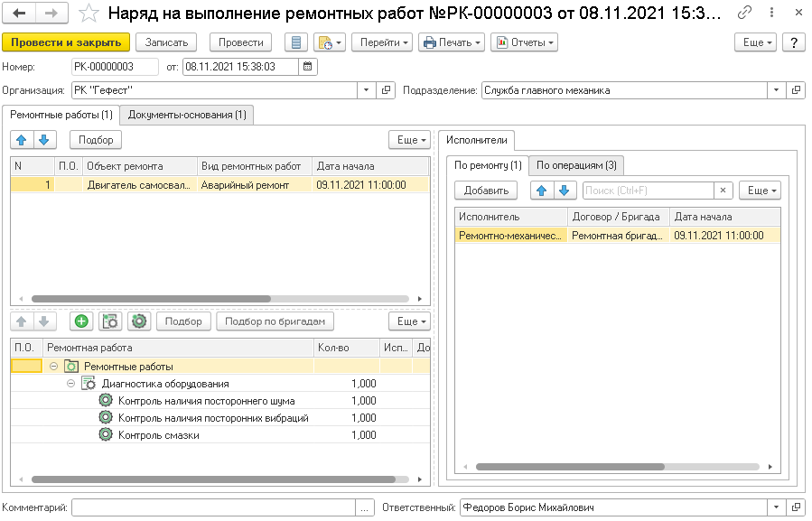Click the green gear operation icon button
The height and width of the screenshot is (521, 812).
coord(139,321)
